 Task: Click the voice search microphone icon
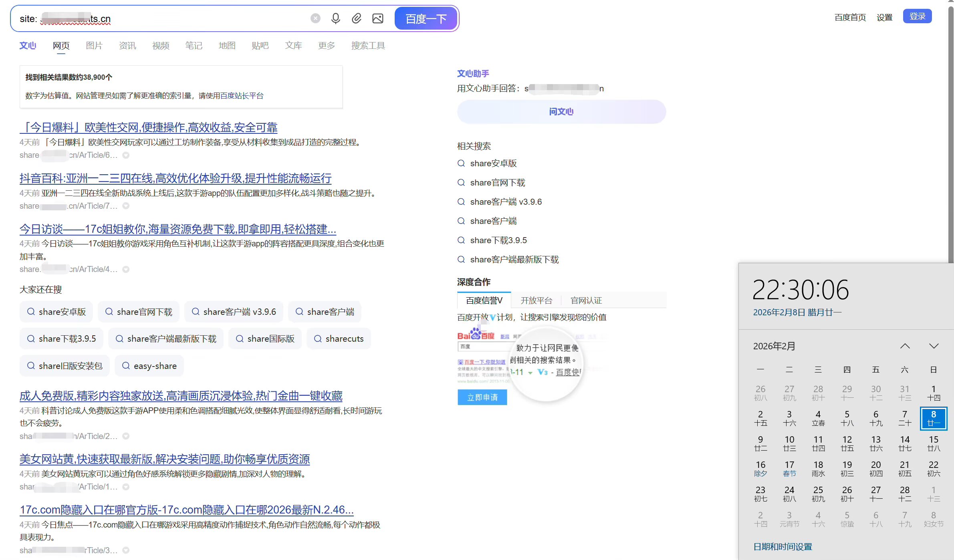click(336, 18)
